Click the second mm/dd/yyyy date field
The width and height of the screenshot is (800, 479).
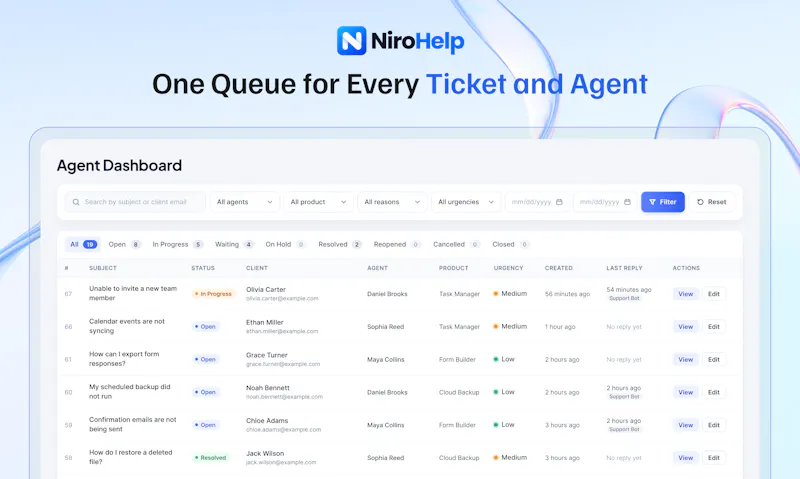click(x=605, y=202)
